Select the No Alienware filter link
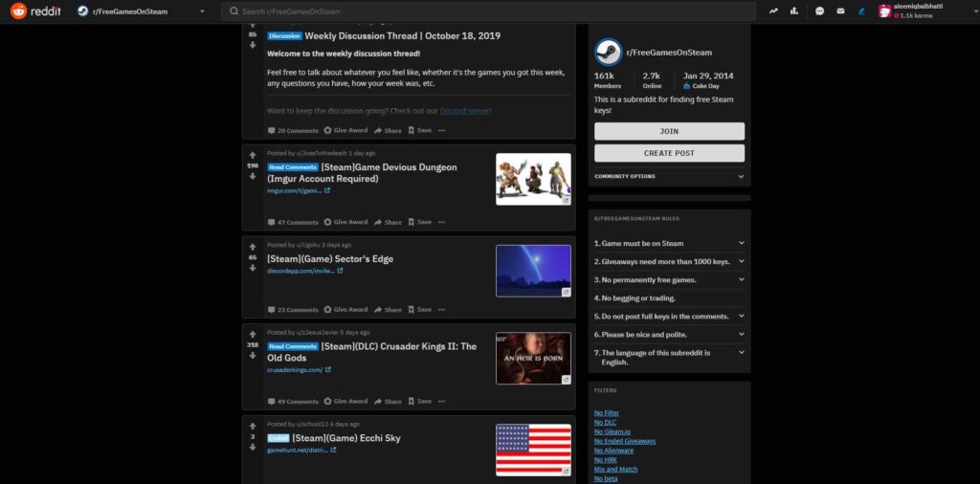This screenshot has height=484, width=980. click(x=613, y=451)
